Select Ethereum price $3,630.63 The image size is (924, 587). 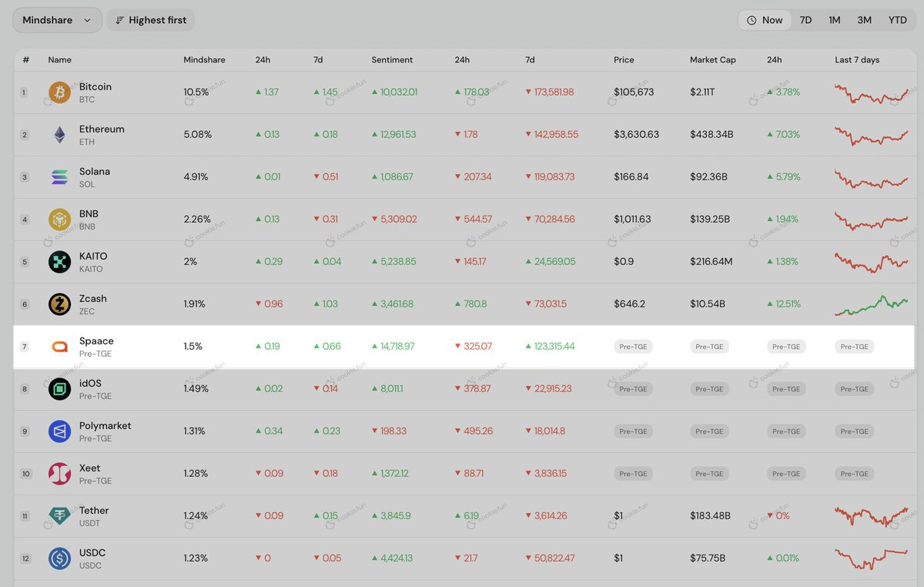[x=636, y=135]
